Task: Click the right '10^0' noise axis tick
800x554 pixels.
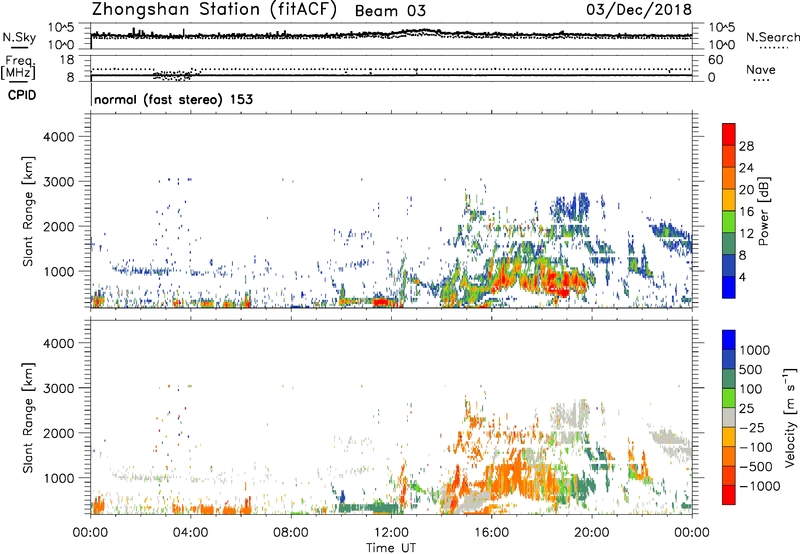Action: [721, 45]
